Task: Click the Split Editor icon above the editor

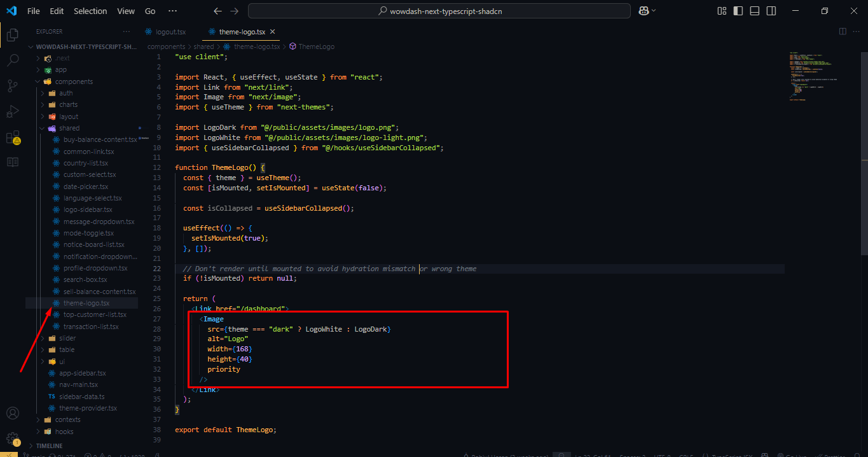Action: click(x=843, y=31)
